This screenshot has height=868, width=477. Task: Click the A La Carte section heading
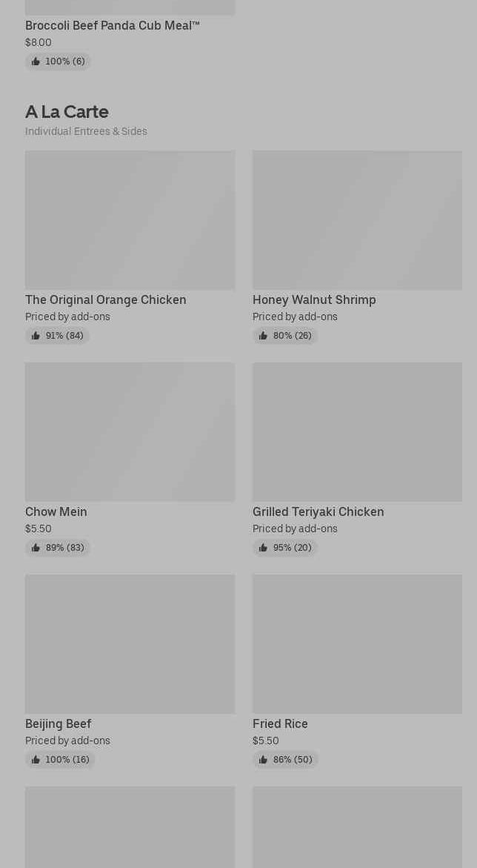coord(67,111)
